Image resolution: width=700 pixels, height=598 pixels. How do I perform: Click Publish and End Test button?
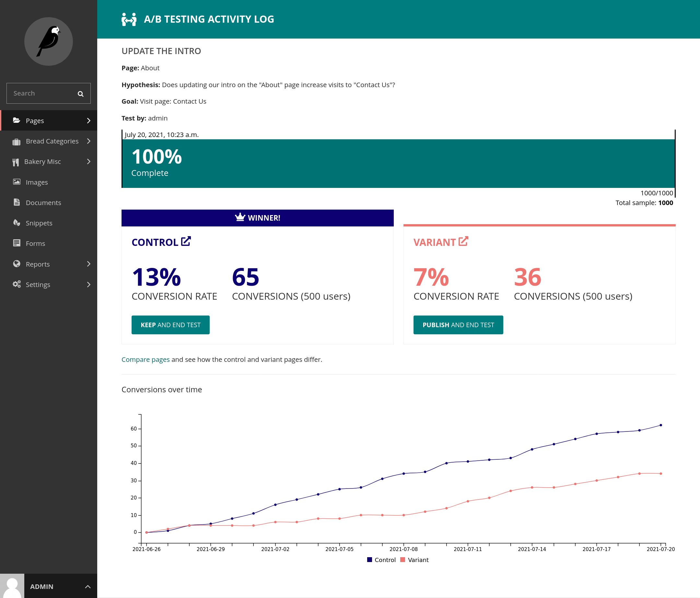[x=459, y=325]
